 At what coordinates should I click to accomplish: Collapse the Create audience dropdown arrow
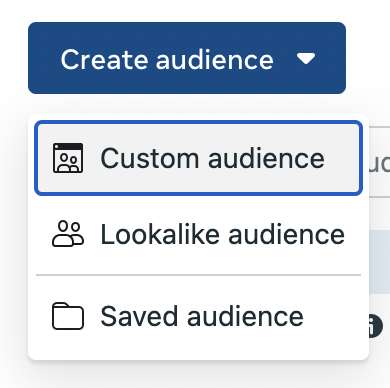click(306, 59)
